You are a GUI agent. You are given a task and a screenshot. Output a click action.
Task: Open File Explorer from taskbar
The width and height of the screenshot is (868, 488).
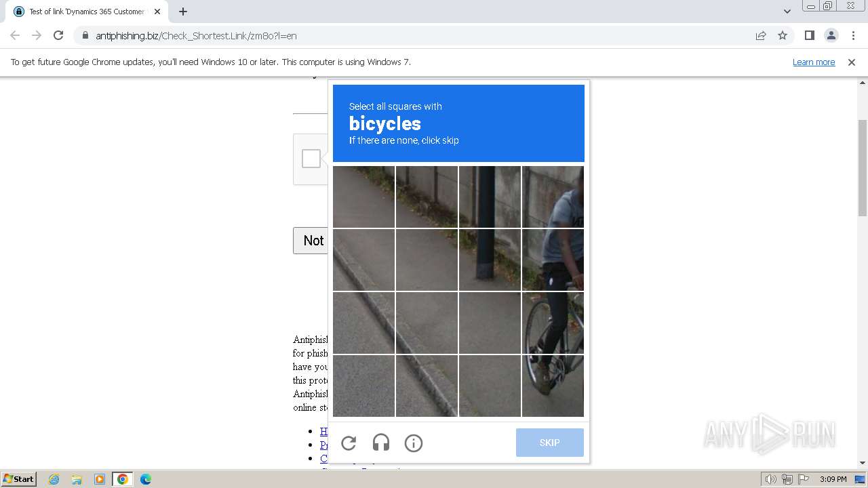(x=77, y=479)
